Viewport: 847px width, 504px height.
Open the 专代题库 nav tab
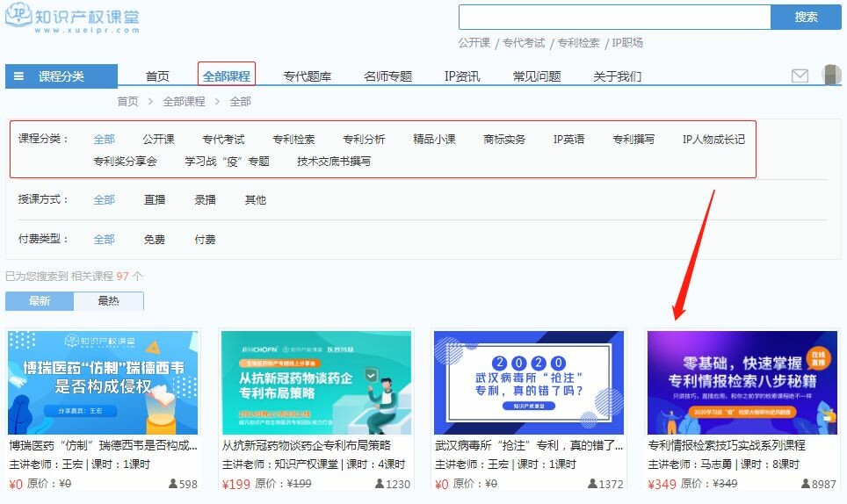tap(307, 76)
